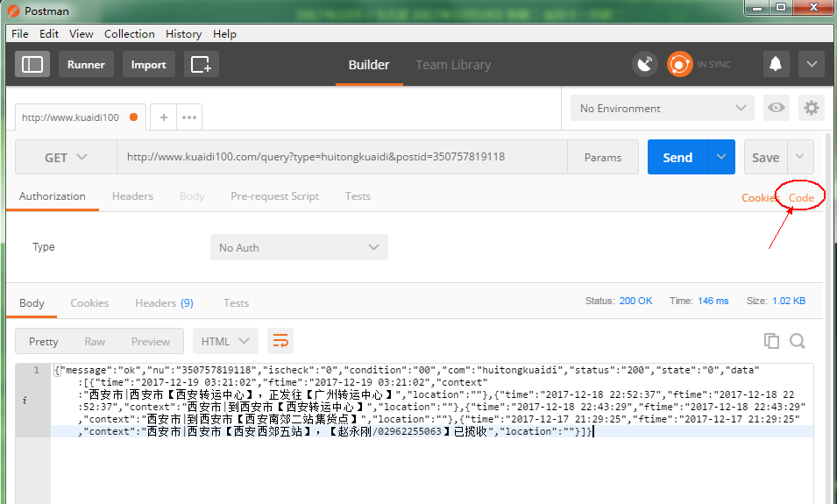This screenshot has width=837, height=504.
Task: Expand Save button dropdown arrow
Action: pyautogui.click(x=799, y=157)
